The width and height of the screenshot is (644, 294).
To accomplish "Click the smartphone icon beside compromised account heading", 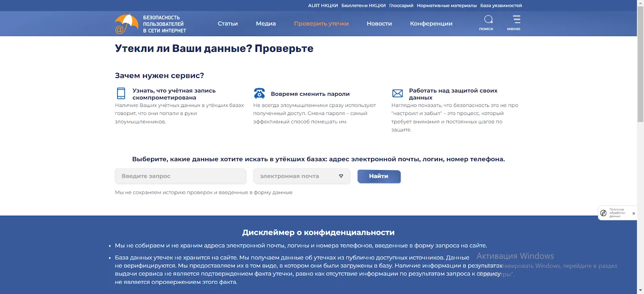I will coord(121,93).
